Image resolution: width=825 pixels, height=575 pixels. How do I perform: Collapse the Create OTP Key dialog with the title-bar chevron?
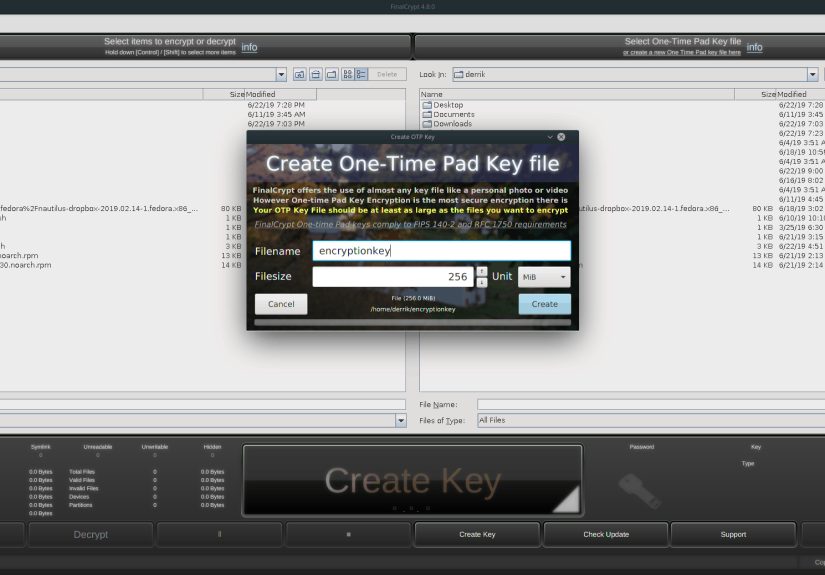pyautogui.click(x=550, y=137)
